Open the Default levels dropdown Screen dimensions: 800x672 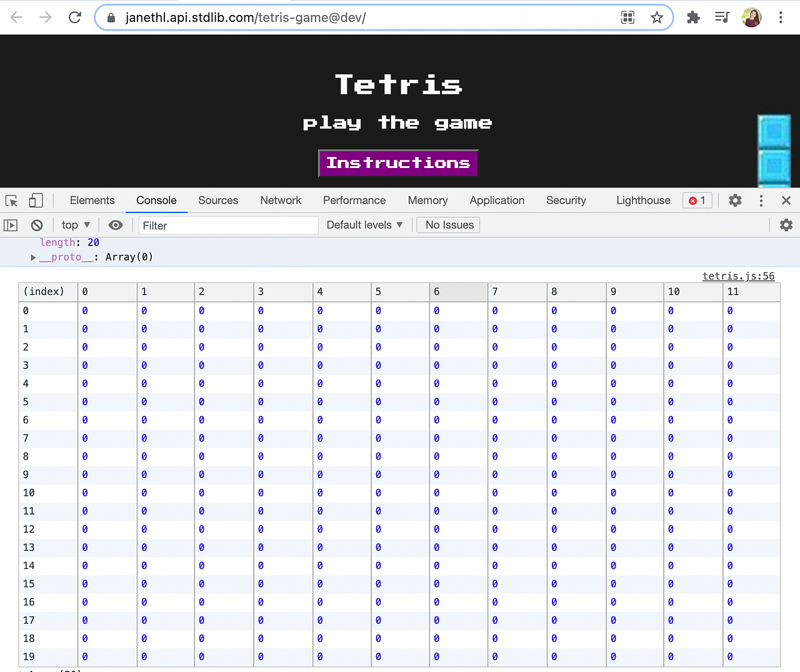tap(364, 225)
